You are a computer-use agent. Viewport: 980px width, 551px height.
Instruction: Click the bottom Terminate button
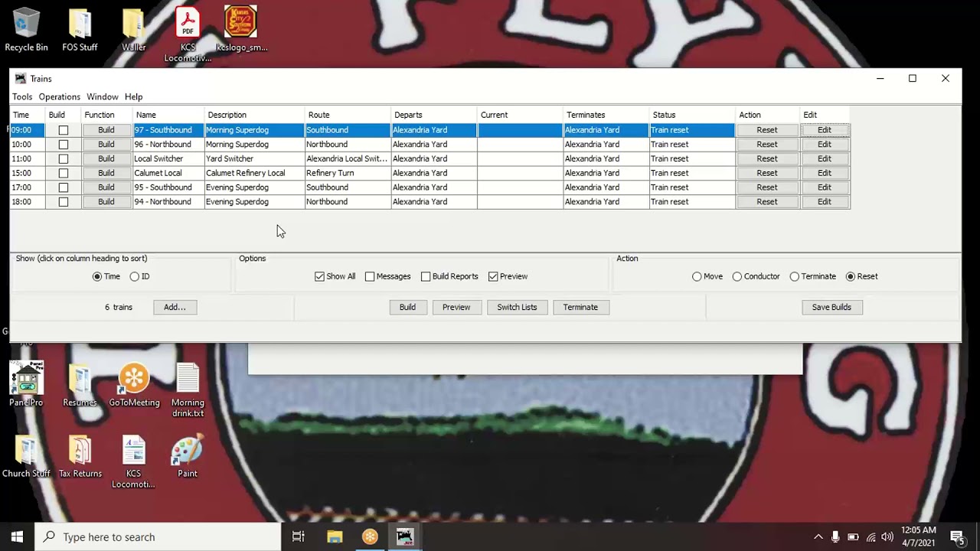[x=580, y=307]
